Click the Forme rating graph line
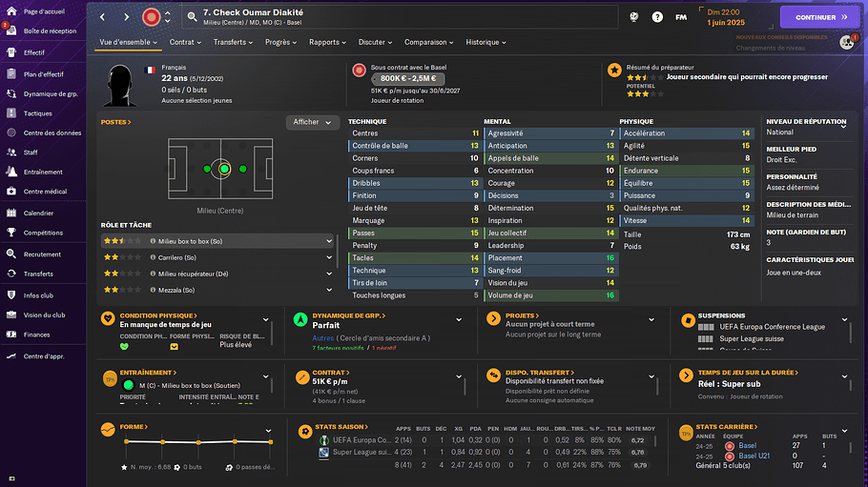Viewport: 868px width, 487px height. [x=198, y=441]
